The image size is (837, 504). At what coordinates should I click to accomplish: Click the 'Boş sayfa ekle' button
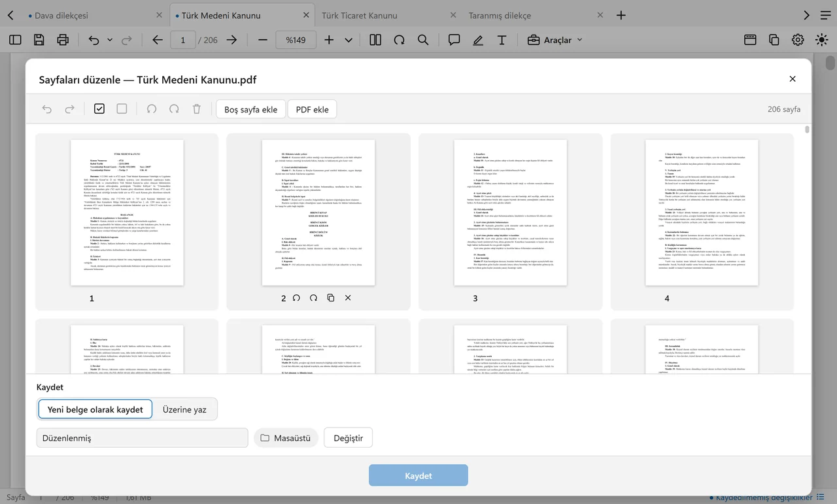251,109
